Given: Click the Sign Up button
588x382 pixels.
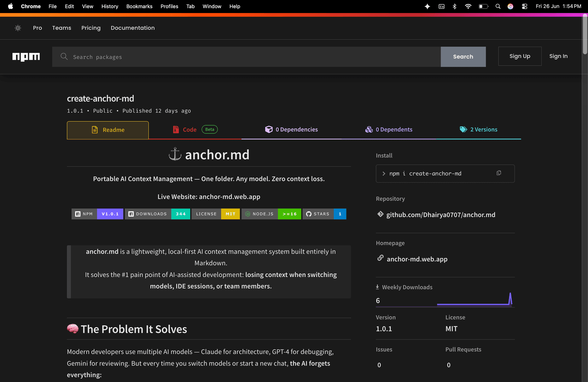Looking at the screenshot, I should [x=520, y=56].
